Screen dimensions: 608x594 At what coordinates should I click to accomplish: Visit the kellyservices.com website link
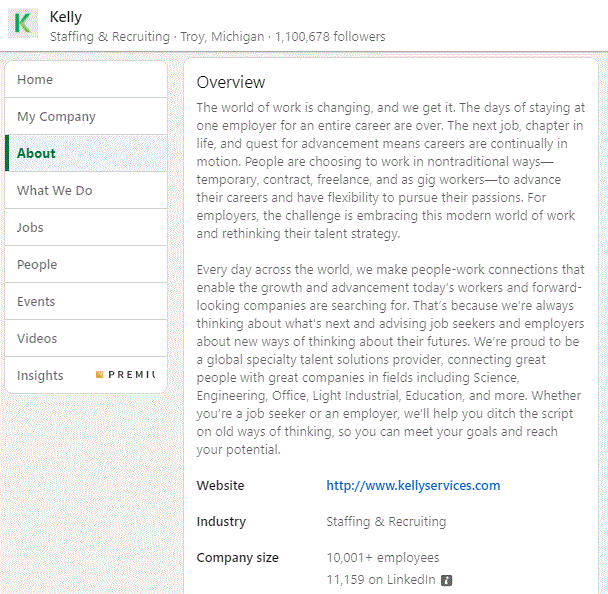pyautogui.click(x=413, y=486)
